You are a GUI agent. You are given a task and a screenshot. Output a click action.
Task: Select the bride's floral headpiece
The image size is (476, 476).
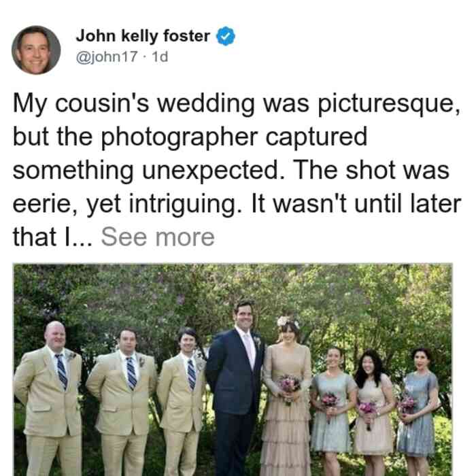[x=287, y=322]
